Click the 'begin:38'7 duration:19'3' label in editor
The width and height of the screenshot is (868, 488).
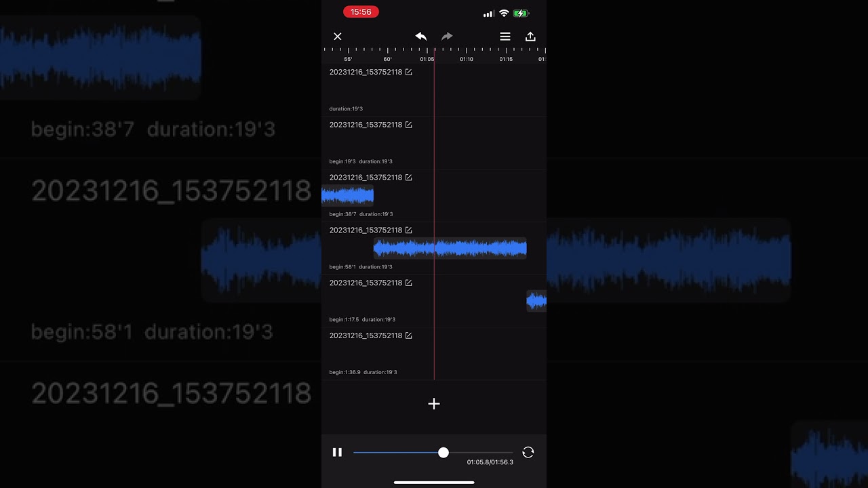click(361, 214)
